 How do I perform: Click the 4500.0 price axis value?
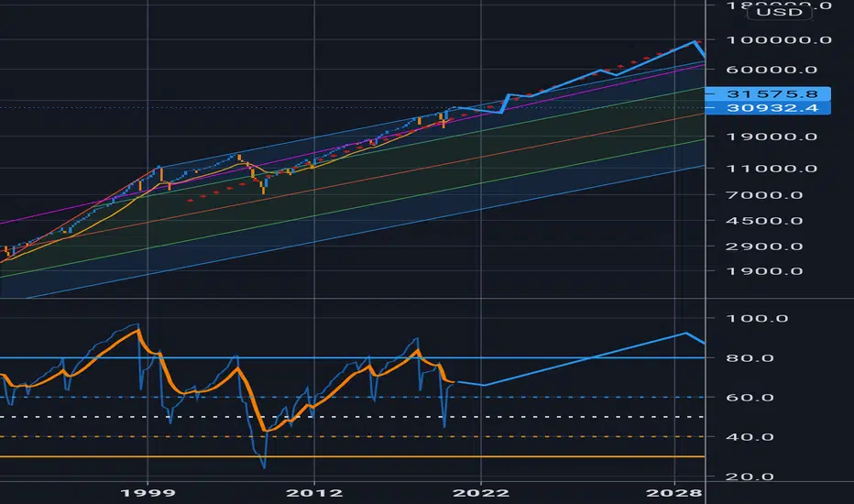click(765, 221)
